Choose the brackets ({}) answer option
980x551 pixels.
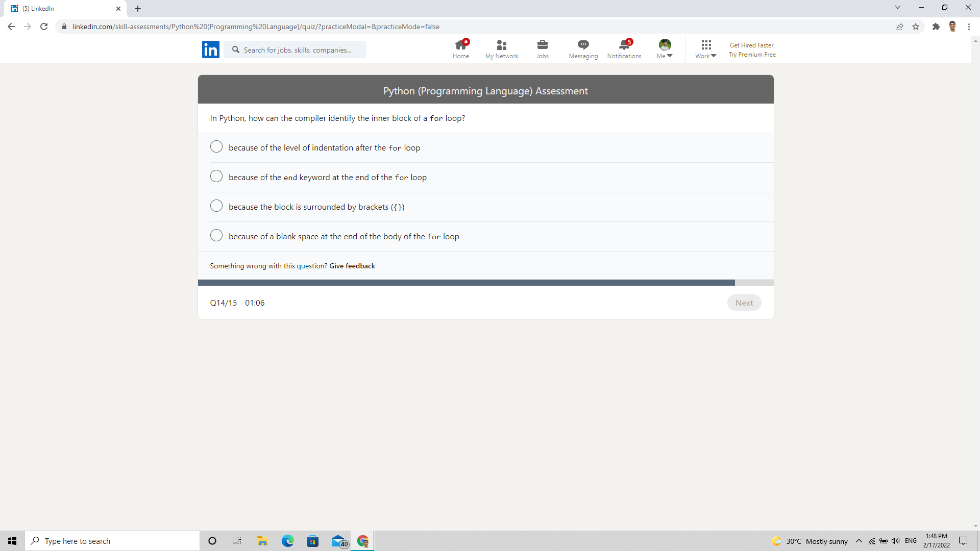coord(216,206)
